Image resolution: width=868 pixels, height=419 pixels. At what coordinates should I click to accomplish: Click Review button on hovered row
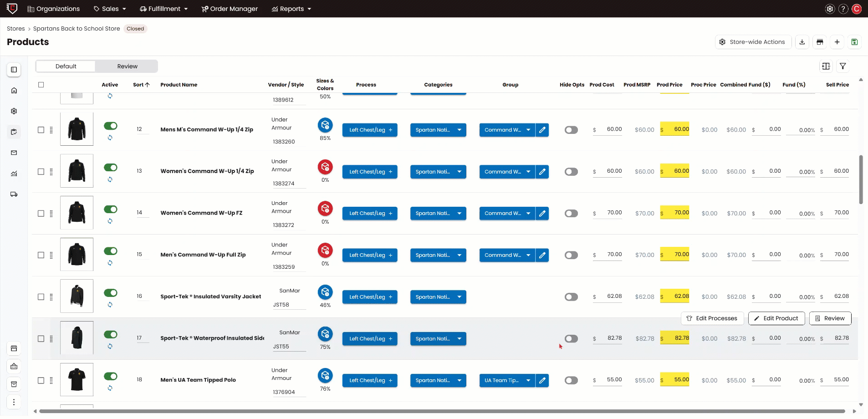830,318
